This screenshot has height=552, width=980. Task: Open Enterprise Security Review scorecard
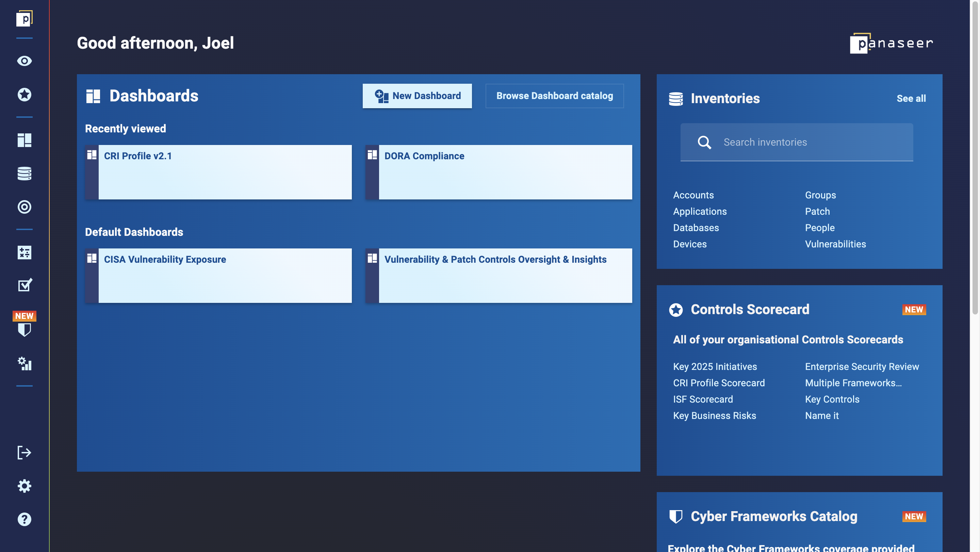(862, 367)
